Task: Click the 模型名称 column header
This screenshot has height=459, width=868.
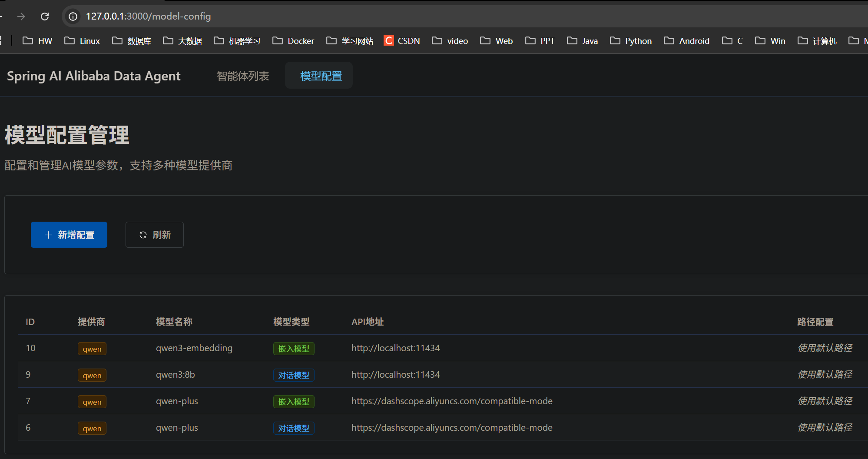Action: tap(174, 322)
